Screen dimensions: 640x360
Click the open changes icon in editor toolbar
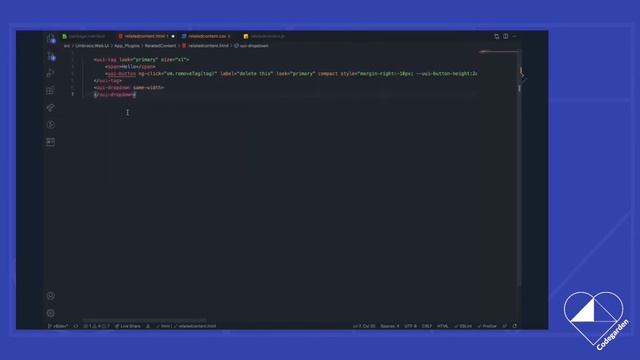click(x=497, y=36)
